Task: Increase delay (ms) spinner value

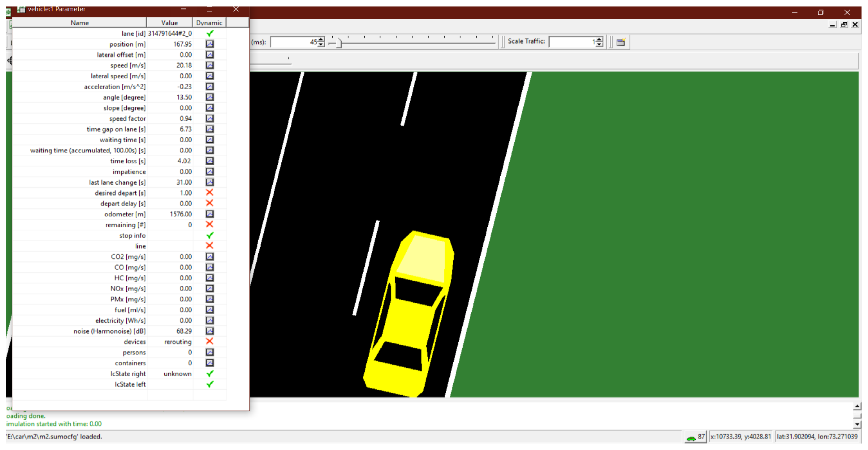Action: point(321,39)
